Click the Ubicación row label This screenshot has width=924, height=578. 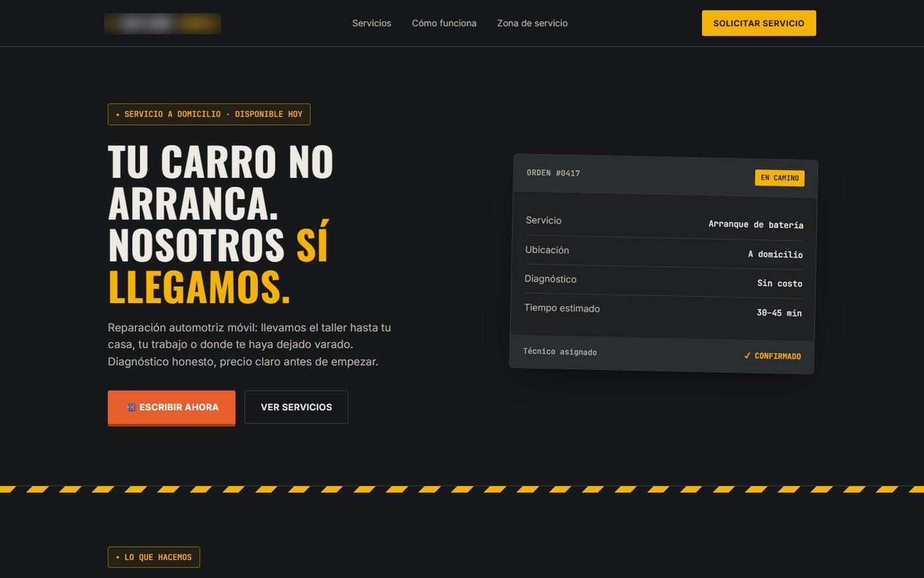[x=546, y=250]
